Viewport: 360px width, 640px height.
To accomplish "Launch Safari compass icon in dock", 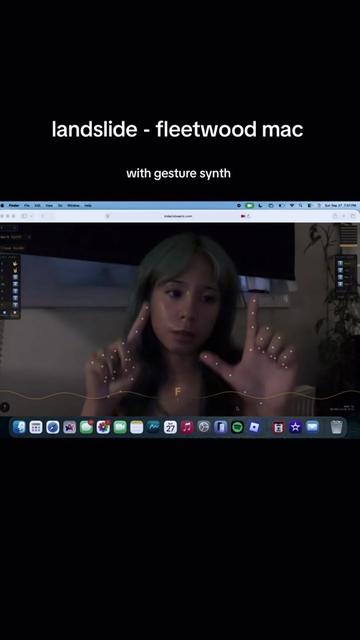I will 53,427.
